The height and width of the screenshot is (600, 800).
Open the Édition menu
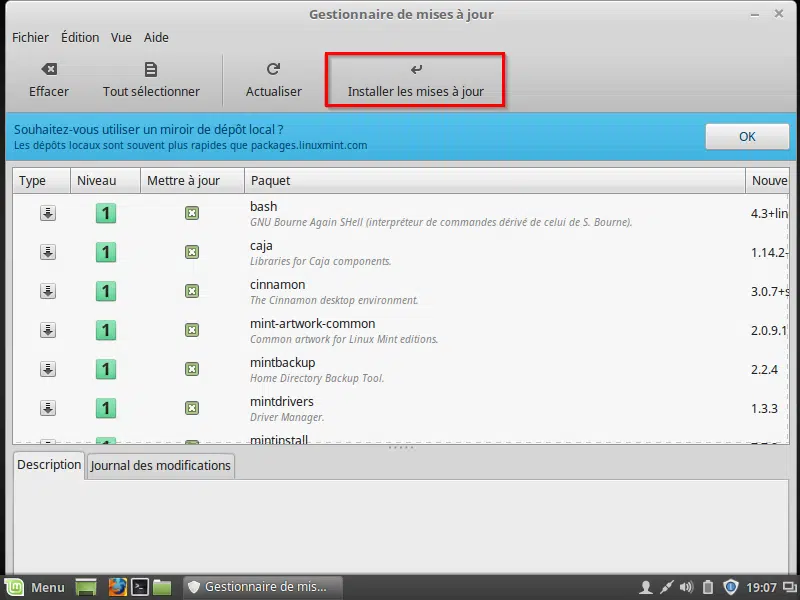(x=80, y=37)
